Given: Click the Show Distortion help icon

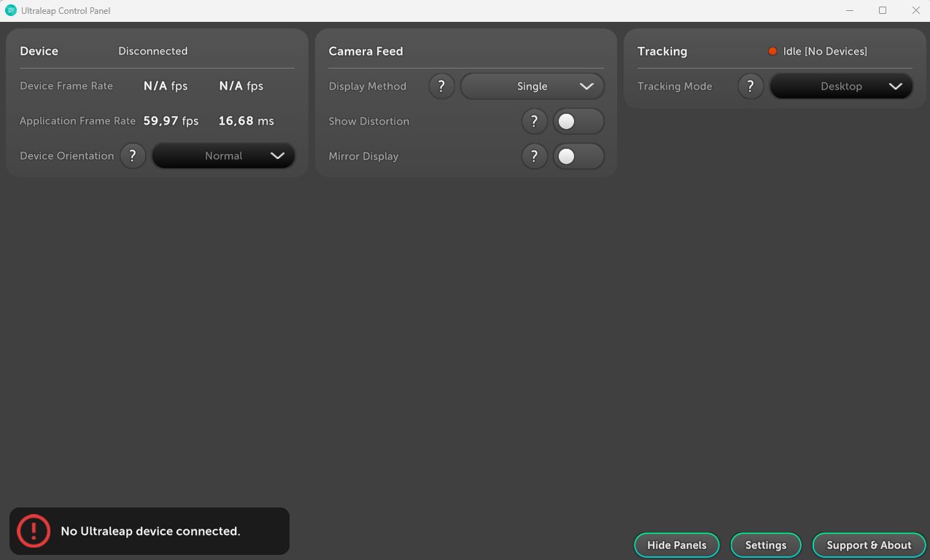Looking at the screenshot, I should coord(534,121).
